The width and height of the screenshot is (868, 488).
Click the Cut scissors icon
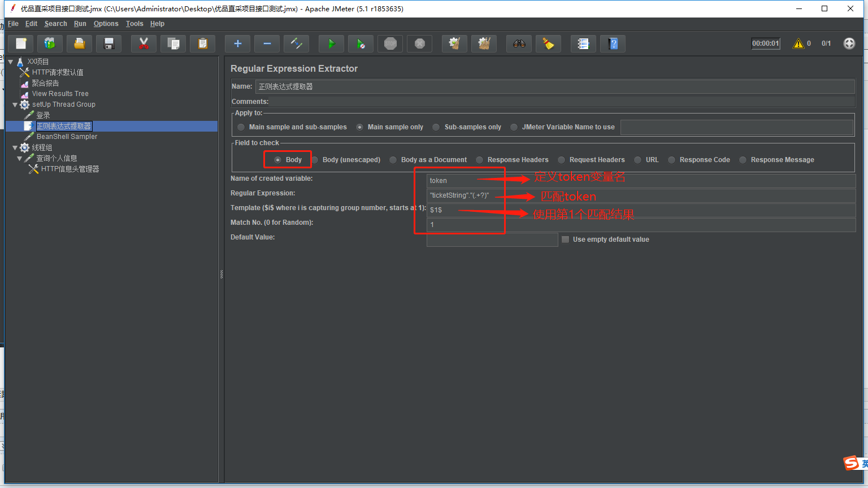click(144, 43)
